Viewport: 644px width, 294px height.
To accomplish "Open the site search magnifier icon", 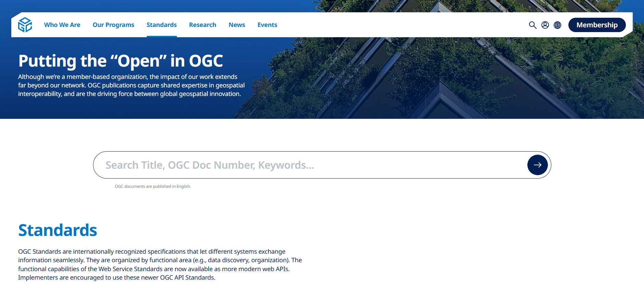I will coord(533,25).
